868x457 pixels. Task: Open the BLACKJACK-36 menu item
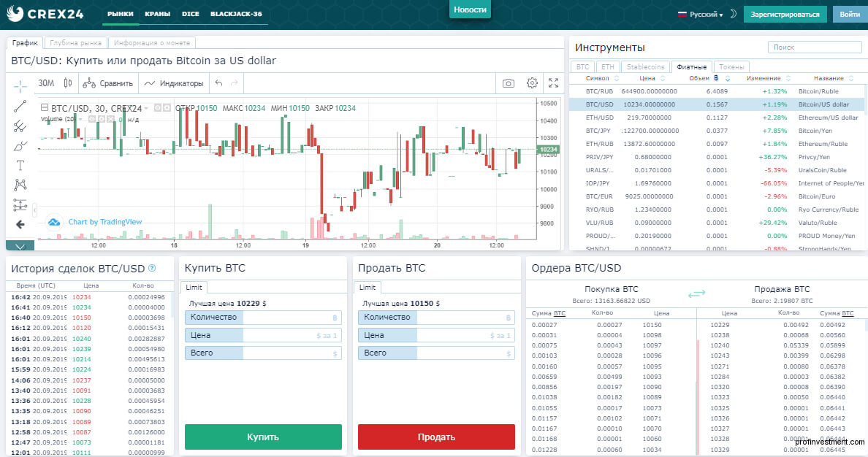pos(237,14)
